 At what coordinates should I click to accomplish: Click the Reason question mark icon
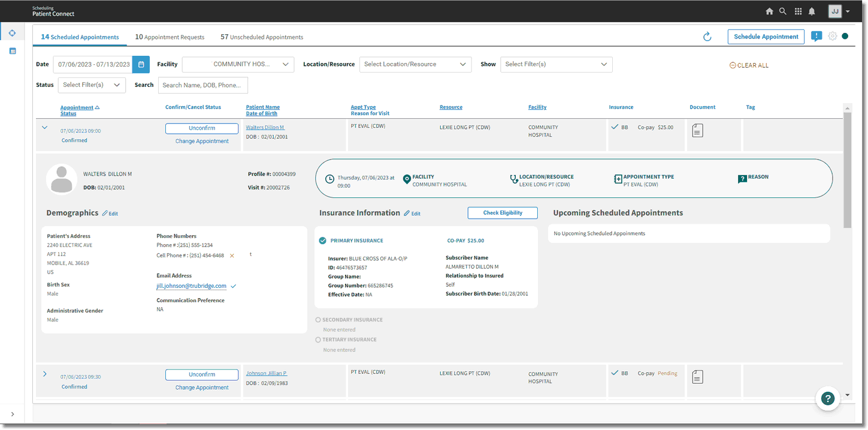(742, 179)
